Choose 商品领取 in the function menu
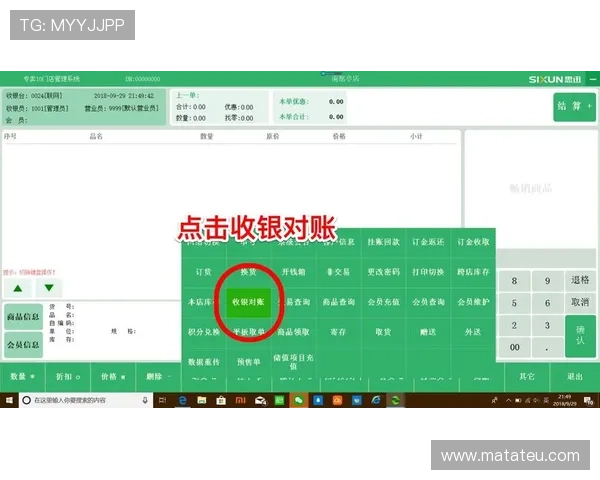 pyautogui.click(x=293, y=332)
